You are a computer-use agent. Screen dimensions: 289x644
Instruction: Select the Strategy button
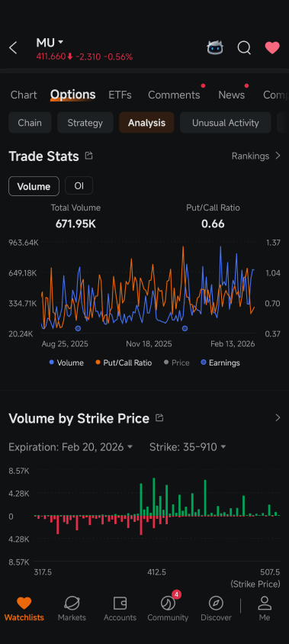(85, 123)
